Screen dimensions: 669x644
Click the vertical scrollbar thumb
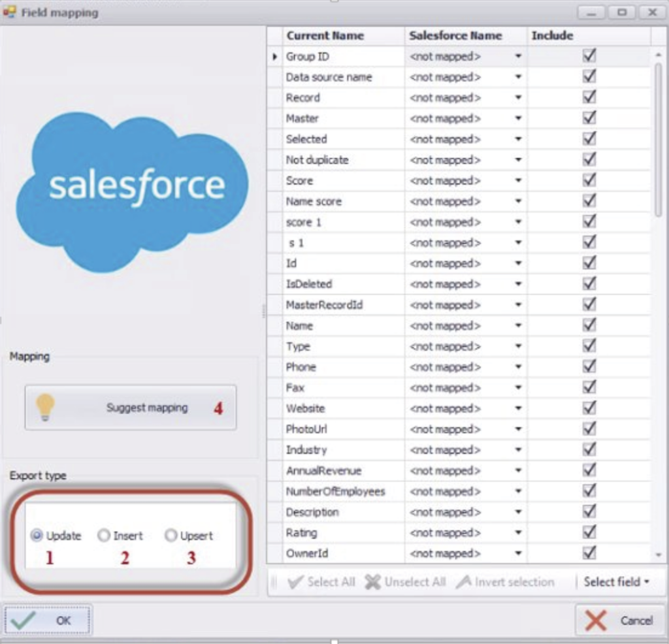click(659, 140)
